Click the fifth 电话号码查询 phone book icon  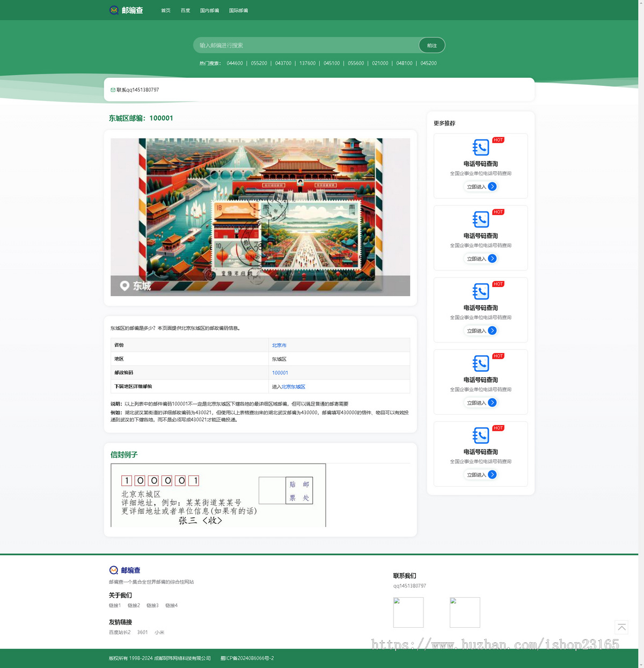(x=481, y=435)
